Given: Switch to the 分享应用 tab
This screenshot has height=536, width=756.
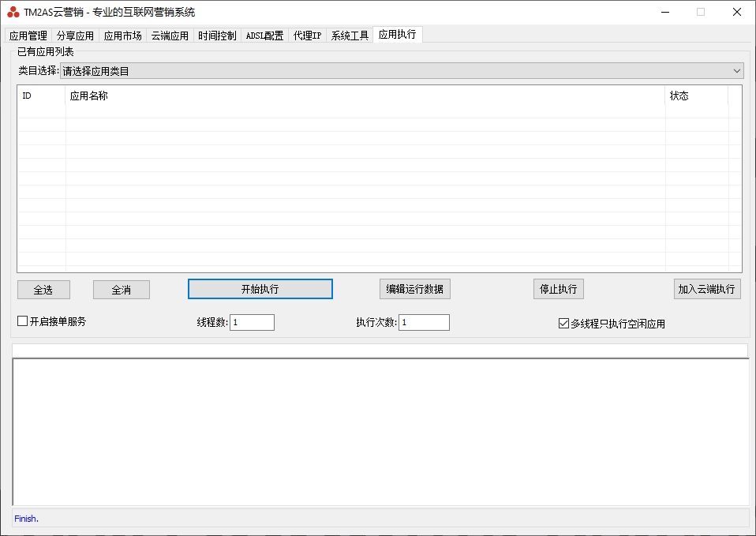Looking at the screenshot, I should point(75,36).
